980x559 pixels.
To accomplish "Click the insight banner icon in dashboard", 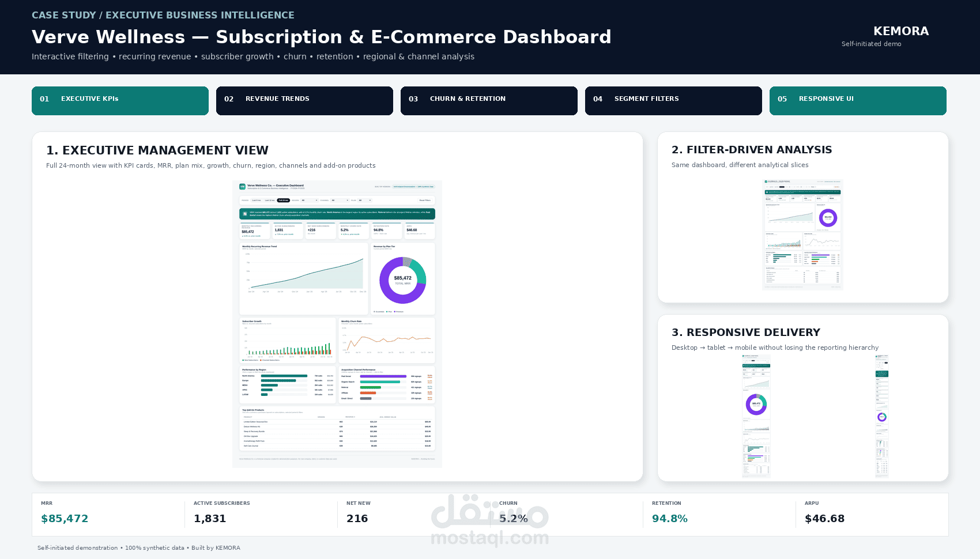I will tap(245, 214).
